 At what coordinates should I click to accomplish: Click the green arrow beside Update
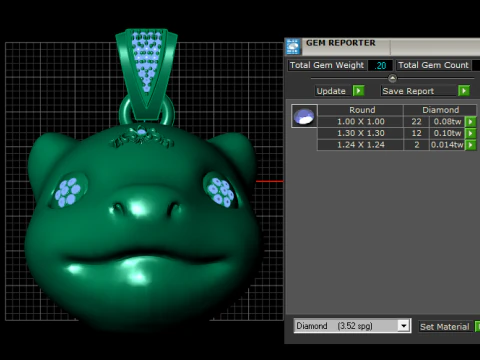(x=358, y=91)
